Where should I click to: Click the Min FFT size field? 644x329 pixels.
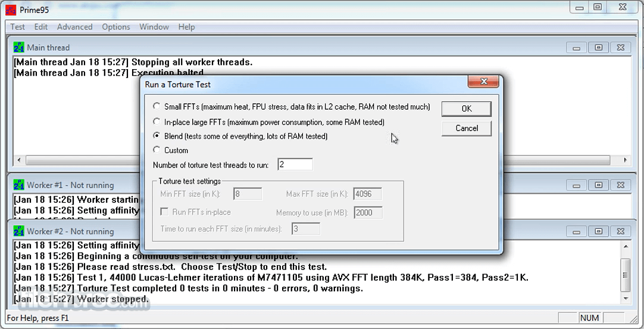pyautogui.click(x=247, y=194)
